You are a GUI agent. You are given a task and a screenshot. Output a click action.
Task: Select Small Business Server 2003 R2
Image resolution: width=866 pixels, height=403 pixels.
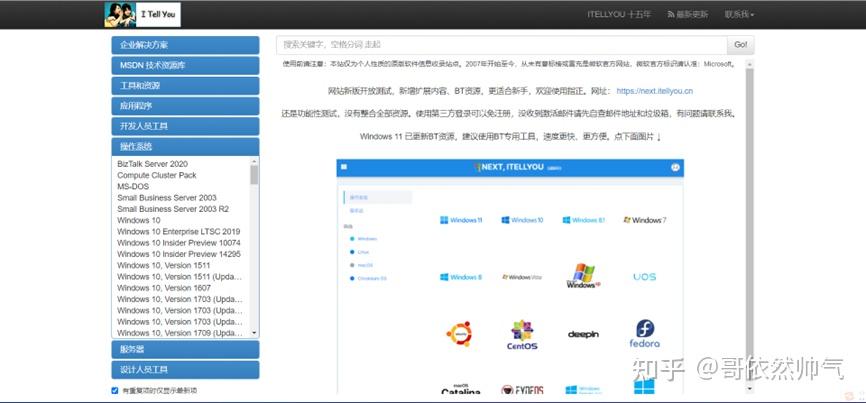coord(173,209)
